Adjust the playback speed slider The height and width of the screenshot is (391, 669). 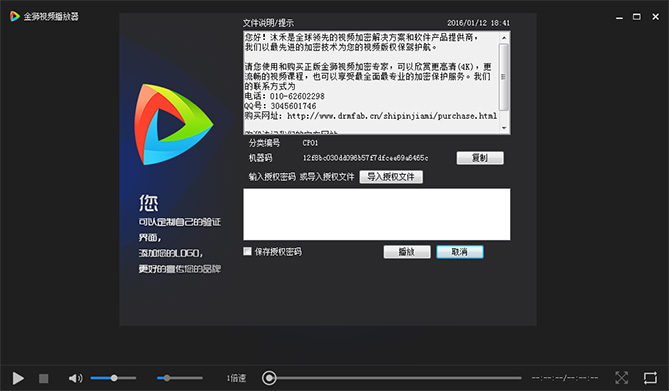tap(180, 378)
